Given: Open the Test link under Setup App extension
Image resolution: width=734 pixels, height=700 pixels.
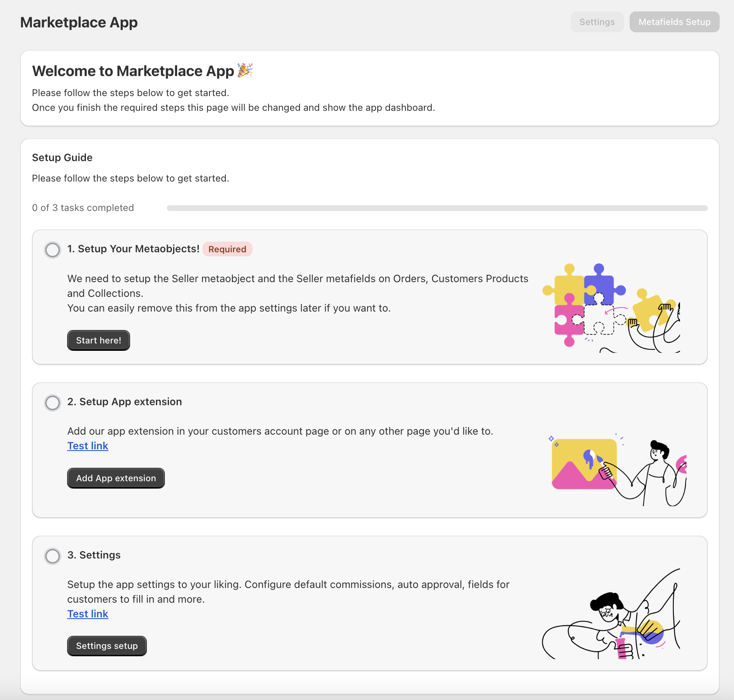Looking at the screenshot, I should click(x=88, y=446).
